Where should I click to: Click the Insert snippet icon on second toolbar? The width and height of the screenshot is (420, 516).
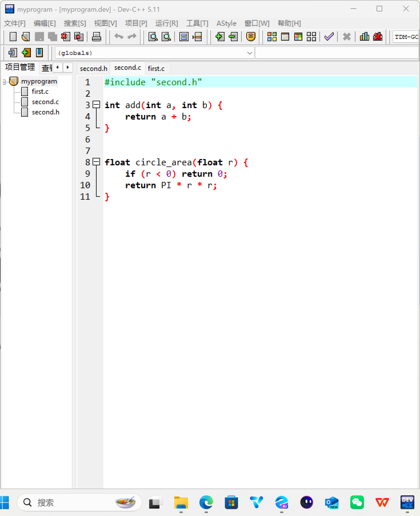click(x=13, y=53)
